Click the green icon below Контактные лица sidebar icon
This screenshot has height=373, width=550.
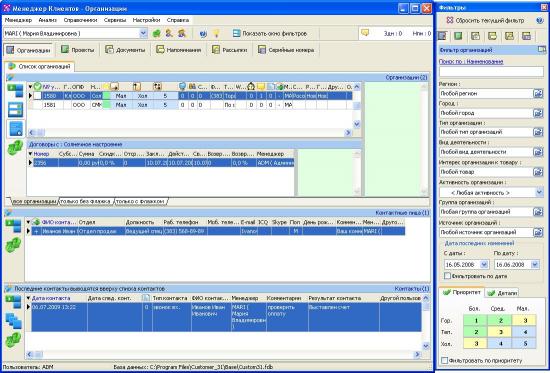click(13, 245)
